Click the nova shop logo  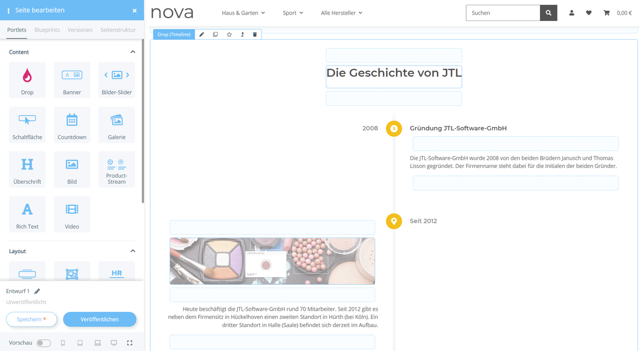pos(172,13)
